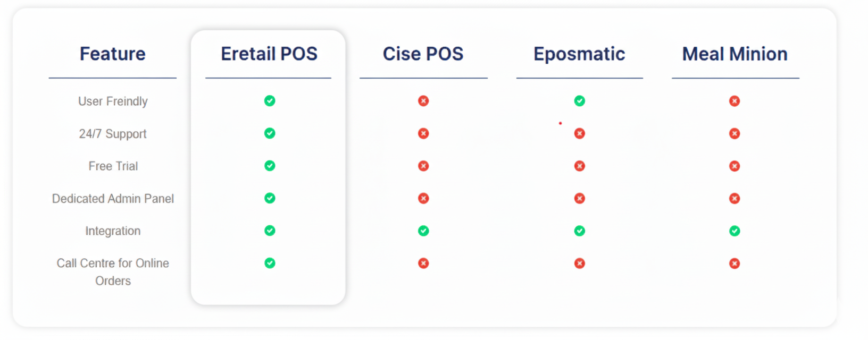Click Meal Minion User Freindly red cross
The width and height of the screenshot is (868, 340).
pyautogui.click(x=735, y=101)
